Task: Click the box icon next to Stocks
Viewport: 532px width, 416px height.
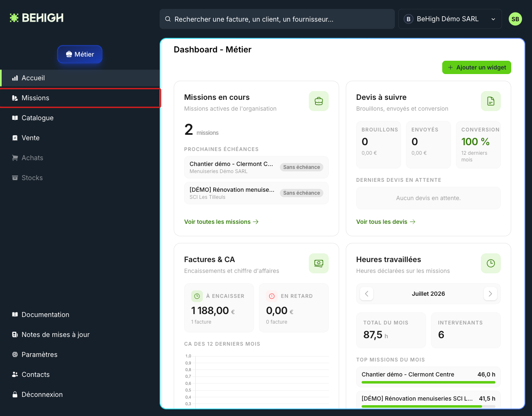Action: pos(15,178)
